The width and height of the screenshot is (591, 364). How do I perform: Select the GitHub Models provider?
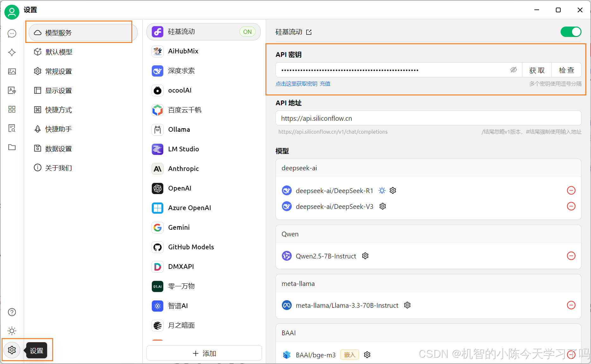click(x=203, y=247)
